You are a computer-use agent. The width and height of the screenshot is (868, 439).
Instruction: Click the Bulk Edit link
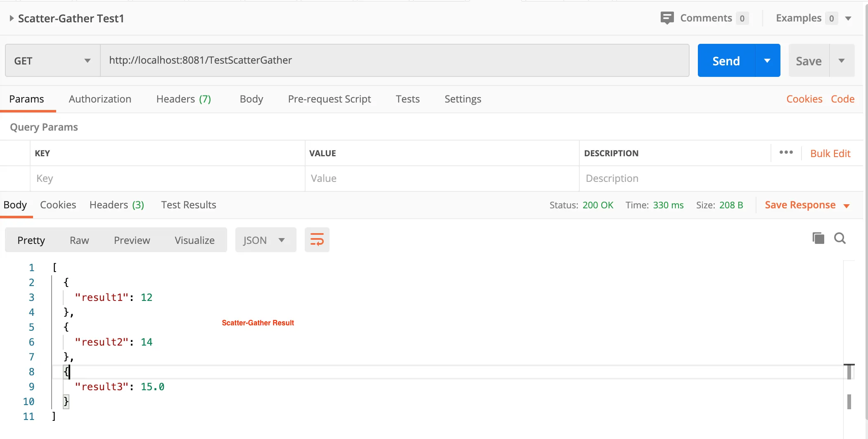tap(830, 154)
